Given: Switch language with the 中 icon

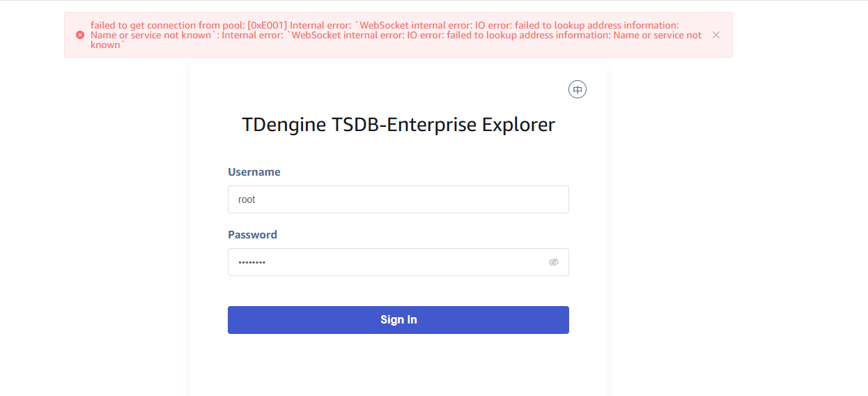Looking at the screenshot, I should (x=578, y=89).
